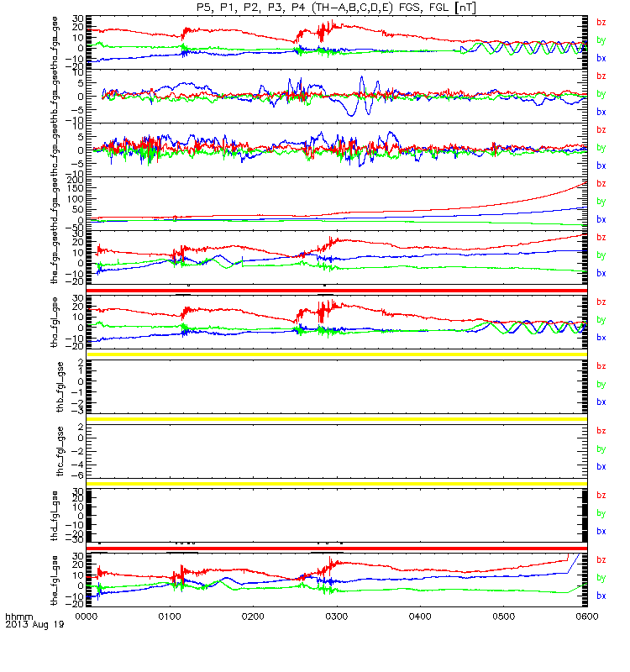Select the 0500 time tick label
This screenshot has width=630, height=672.
pos(503,617)
